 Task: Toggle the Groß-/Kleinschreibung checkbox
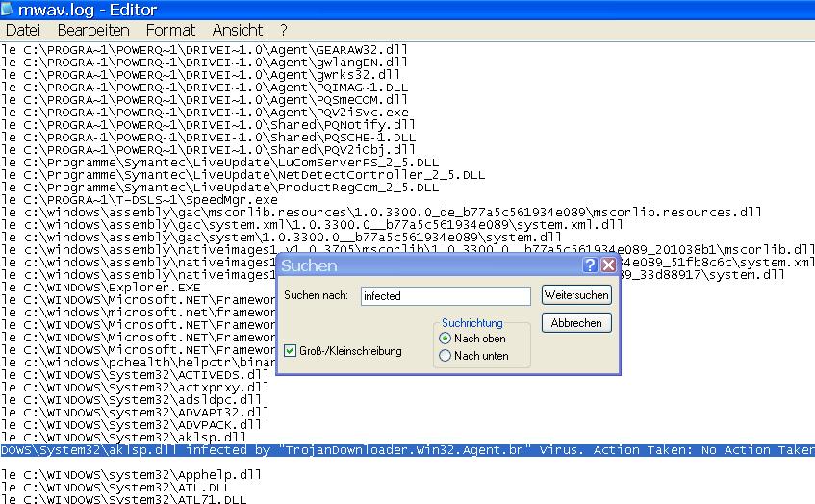pyautogui.click(x=291, y=351)
